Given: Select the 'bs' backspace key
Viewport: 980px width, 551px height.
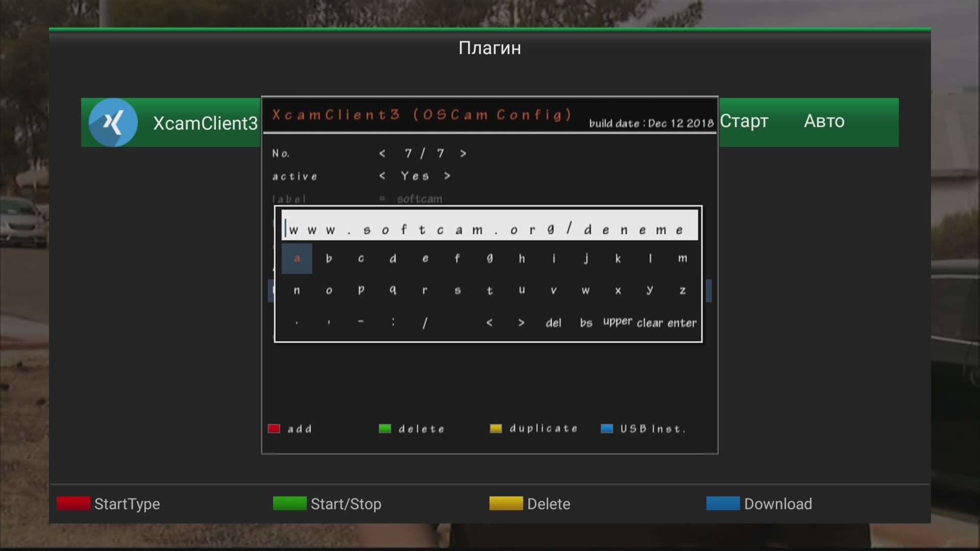Looking at the screenshot, I should coord(586,322).
